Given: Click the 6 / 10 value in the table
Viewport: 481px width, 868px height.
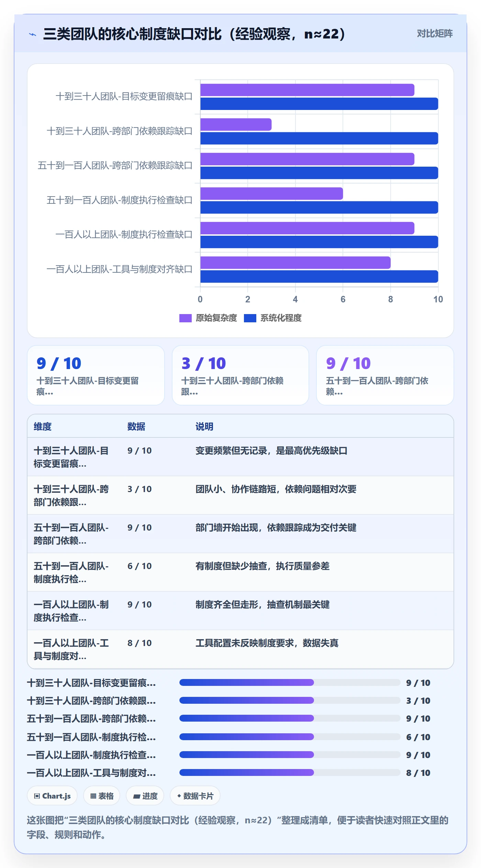Looking at the screenshot, I should (139, 566).
